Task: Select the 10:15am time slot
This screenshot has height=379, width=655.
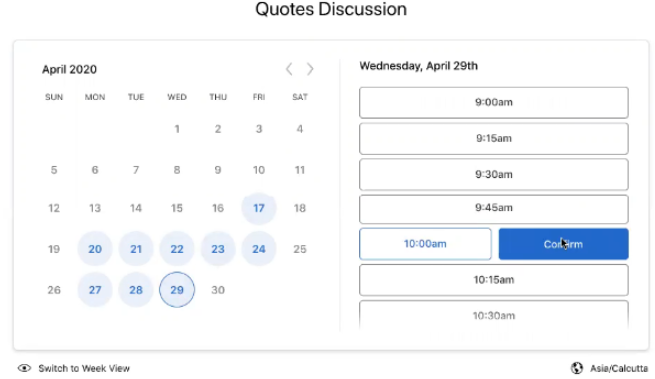Action: click(493, 280)
